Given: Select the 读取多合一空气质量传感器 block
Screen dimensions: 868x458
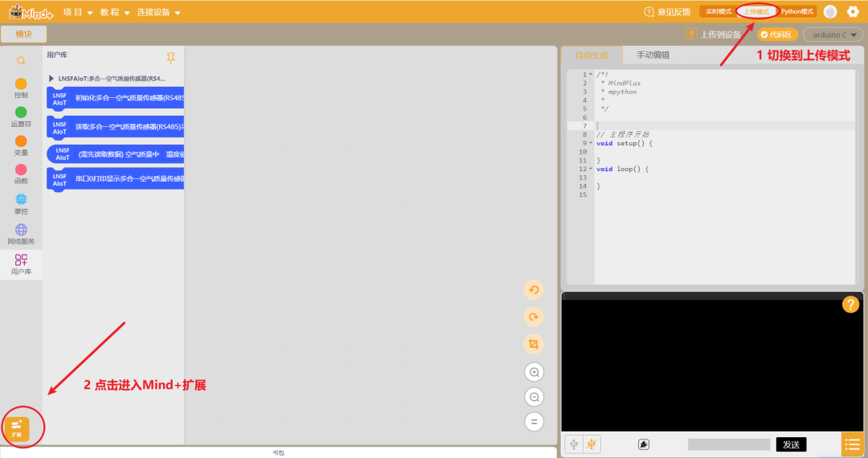Looking at the screenshot, I should (x=115, y=127).
